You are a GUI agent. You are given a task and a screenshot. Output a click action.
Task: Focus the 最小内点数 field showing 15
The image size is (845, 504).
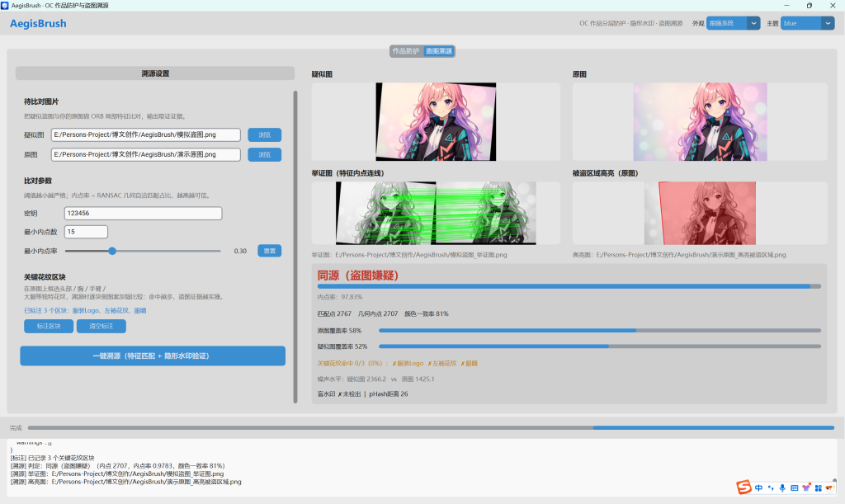(x=86, y=232)
